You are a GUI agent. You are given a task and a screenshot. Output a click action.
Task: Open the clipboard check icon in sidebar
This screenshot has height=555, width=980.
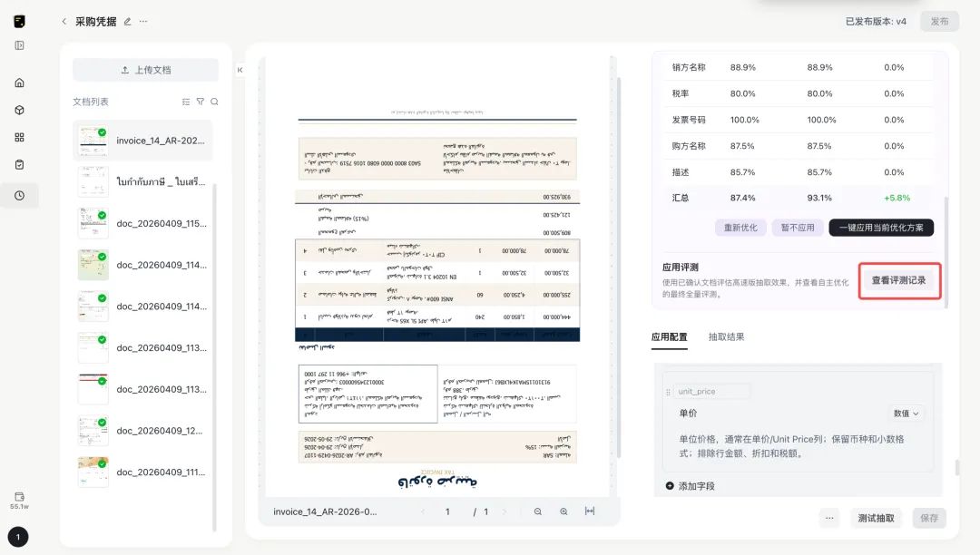[19, 165]
